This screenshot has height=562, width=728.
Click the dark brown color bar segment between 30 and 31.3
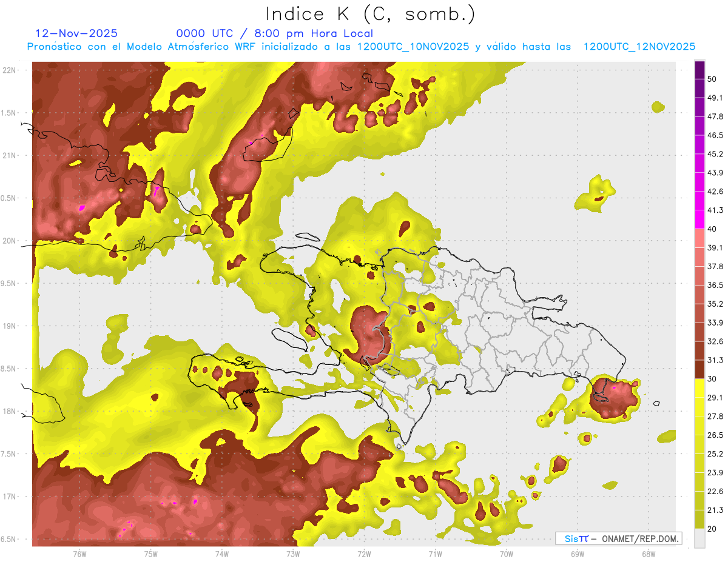pos(699,370)
